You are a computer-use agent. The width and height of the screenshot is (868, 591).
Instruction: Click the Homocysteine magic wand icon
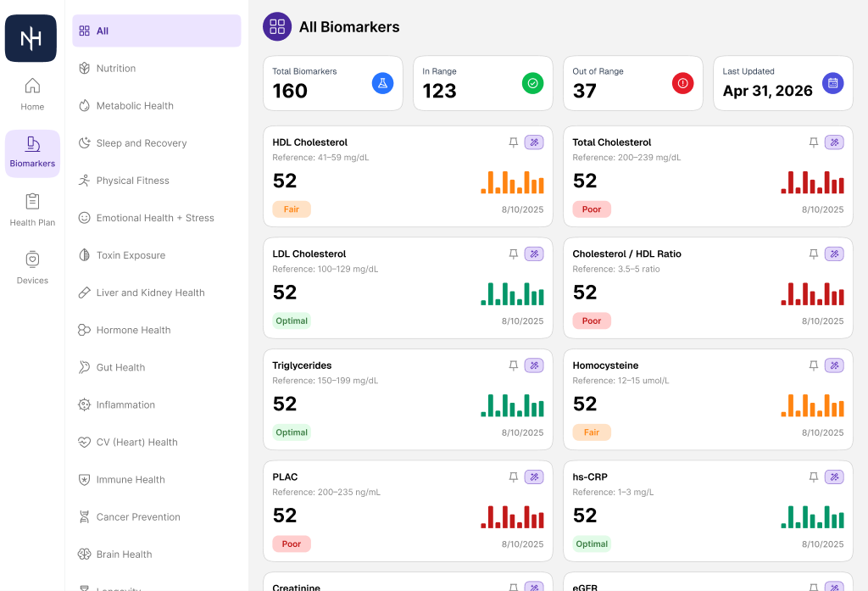834,365
